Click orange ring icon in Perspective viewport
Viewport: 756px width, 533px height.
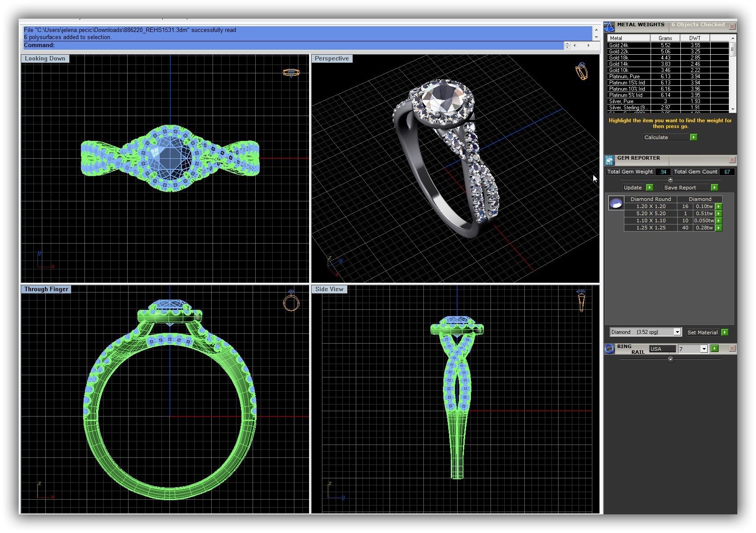click(x=582, y=71)
